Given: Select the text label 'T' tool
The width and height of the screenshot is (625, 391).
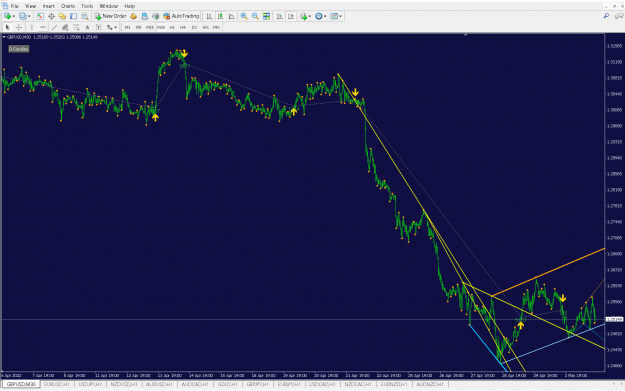Looking at the screenshot, I should 98,28.
